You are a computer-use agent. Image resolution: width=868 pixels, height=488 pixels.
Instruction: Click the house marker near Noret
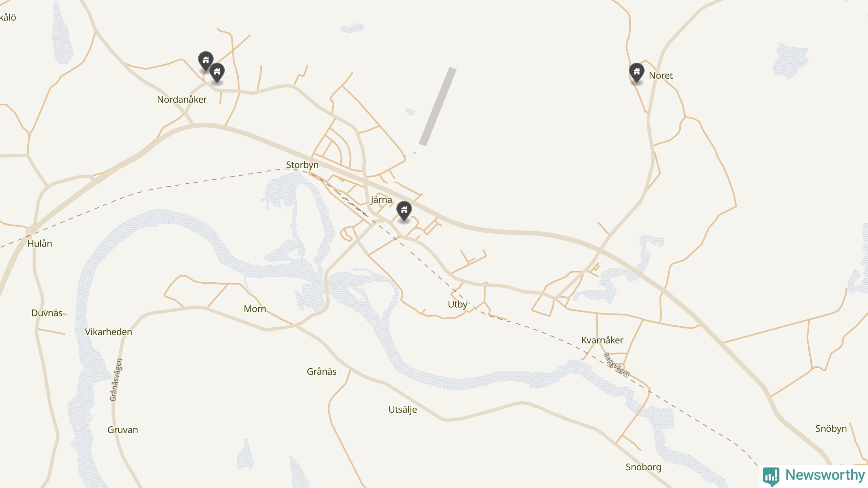point(636,73)
